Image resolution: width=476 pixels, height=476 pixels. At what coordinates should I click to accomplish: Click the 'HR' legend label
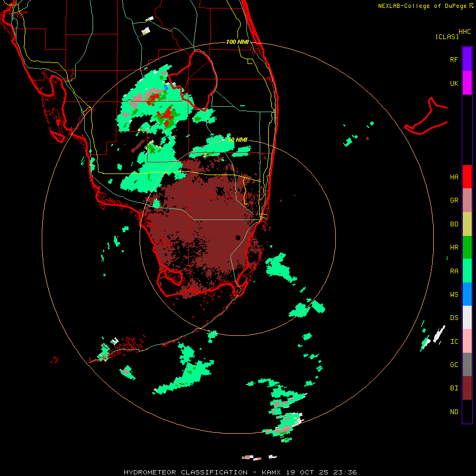coord(454,248)
